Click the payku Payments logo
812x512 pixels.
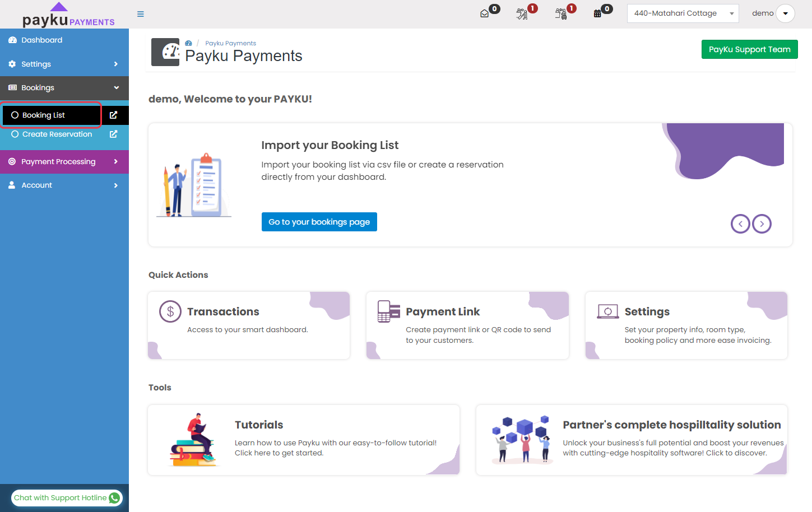click(x=68, y=15)
